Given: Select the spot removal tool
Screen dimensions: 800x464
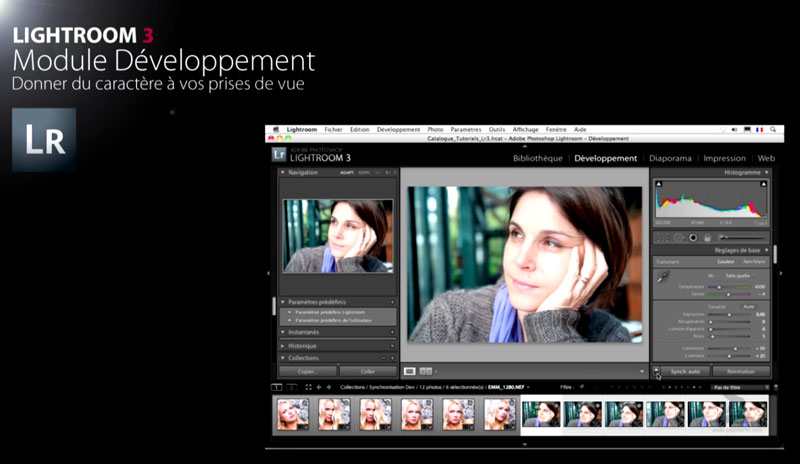Looking at the screenshot, I should point(679,237).
